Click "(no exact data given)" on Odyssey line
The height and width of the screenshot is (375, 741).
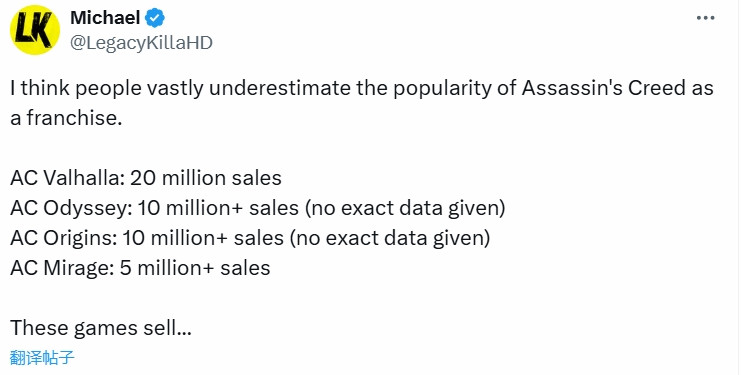[405, 208]
